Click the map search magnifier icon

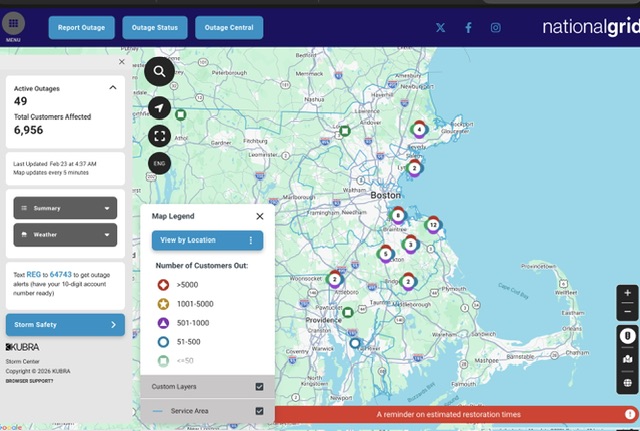tap(160, 71)
